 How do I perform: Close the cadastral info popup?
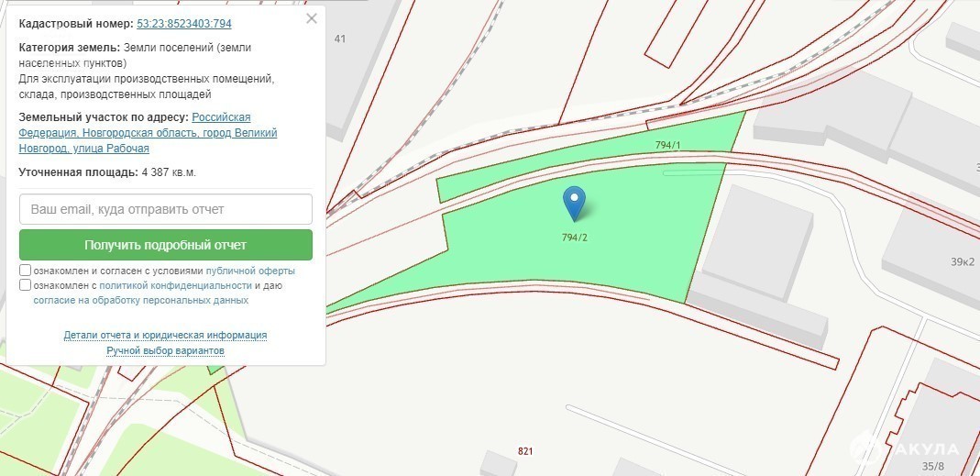[x=312, y=18]
